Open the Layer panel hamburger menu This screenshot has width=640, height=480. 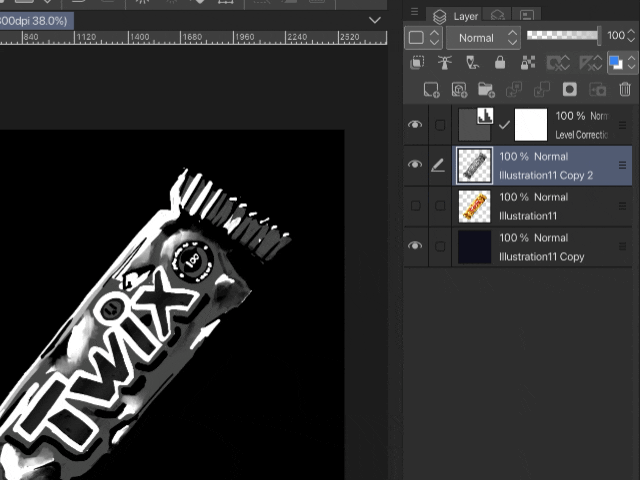(414, 12)
